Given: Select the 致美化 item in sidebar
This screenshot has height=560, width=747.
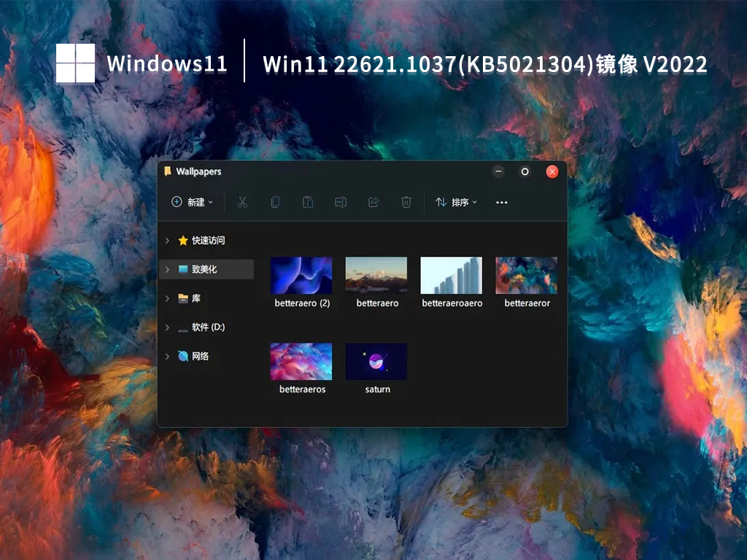Looking at the screenshot, I should click(206, 269).
